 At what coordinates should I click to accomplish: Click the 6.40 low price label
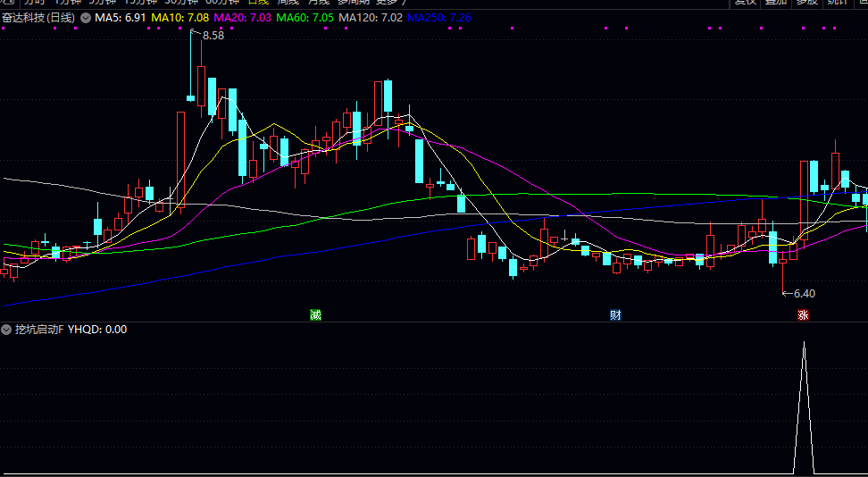[x=804, y=293]
